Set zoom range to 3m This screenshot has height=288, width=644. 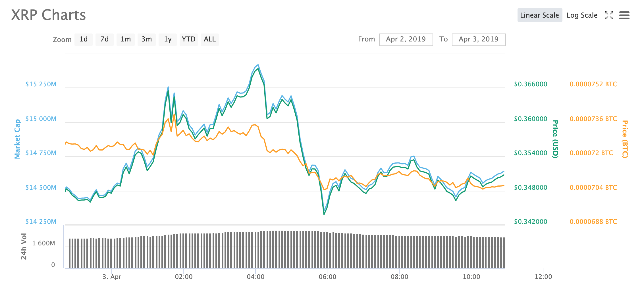[147, 39]
